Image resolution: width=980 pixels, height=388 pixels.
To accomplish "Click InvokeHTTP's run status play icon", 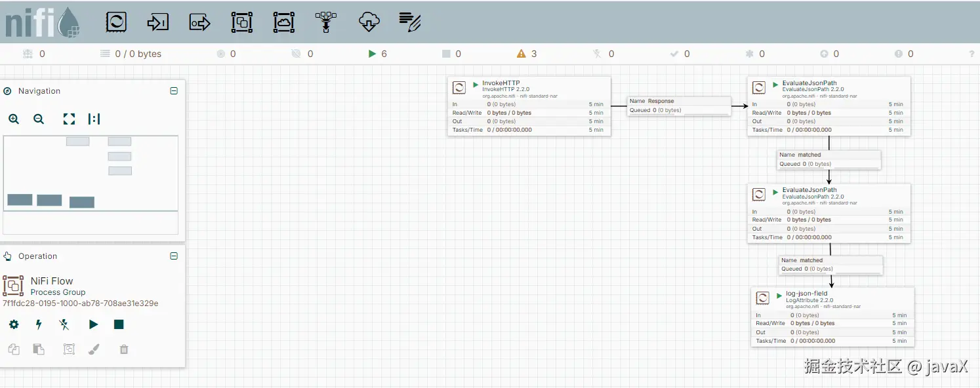I will [476, 83].
